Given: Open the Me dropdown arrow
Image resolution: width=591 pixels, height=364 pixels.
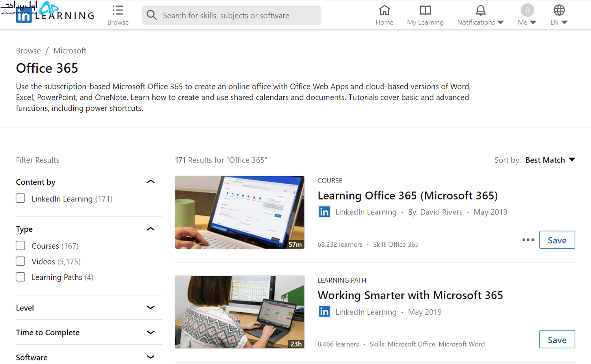Looking at the screenshot, I should pyautogui.click(x=533, y=22).
